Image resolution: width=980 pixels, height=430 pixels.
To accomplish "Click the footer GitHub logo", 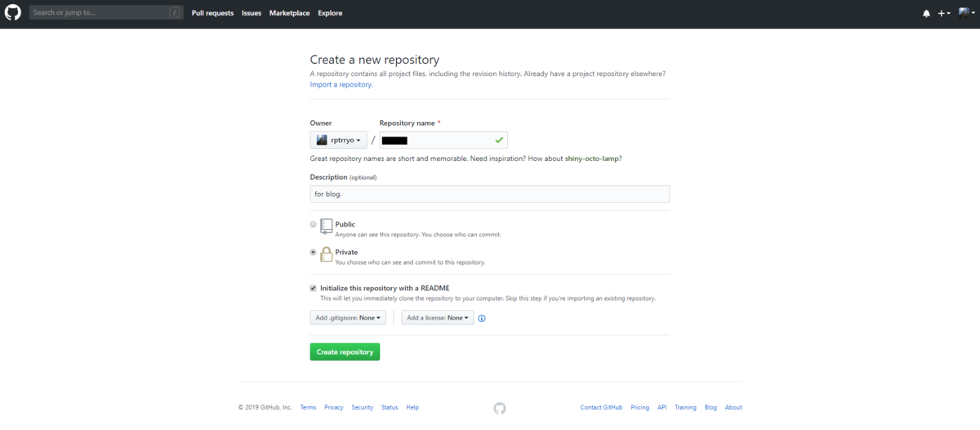I will [500, 408].
